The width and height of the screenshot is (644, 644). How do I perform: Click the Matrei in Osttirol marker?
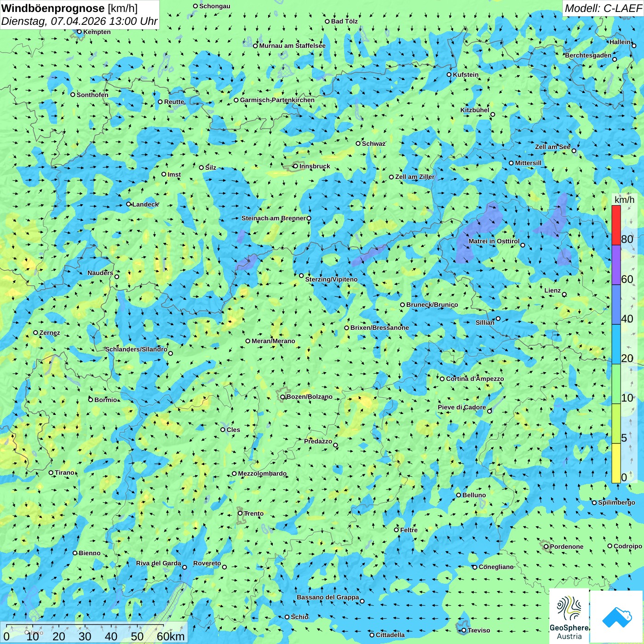(x=523, y=245)
